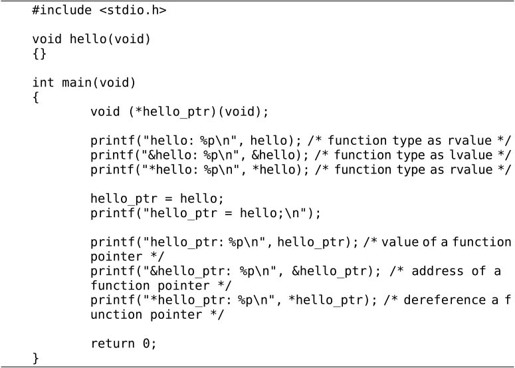
Task: Click the first function type as rvalue comment
Action: [x=409, y=141]
